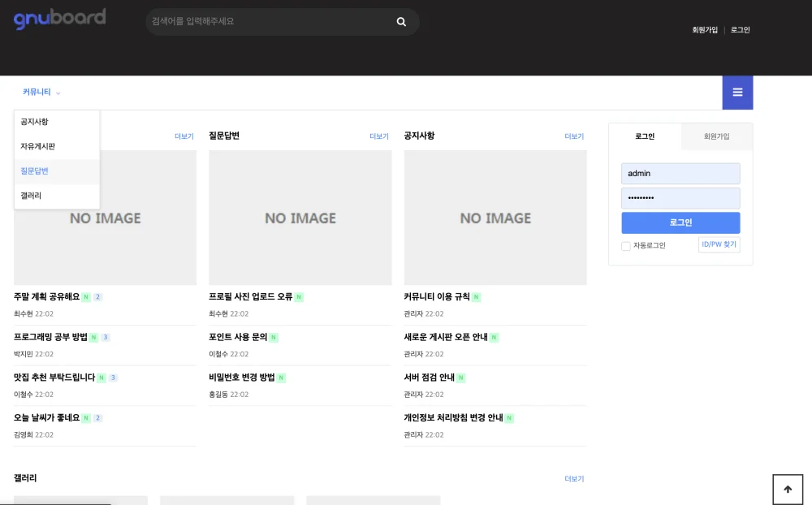
Task: Click the blue 로그인 button
Action: click(680, 222)
